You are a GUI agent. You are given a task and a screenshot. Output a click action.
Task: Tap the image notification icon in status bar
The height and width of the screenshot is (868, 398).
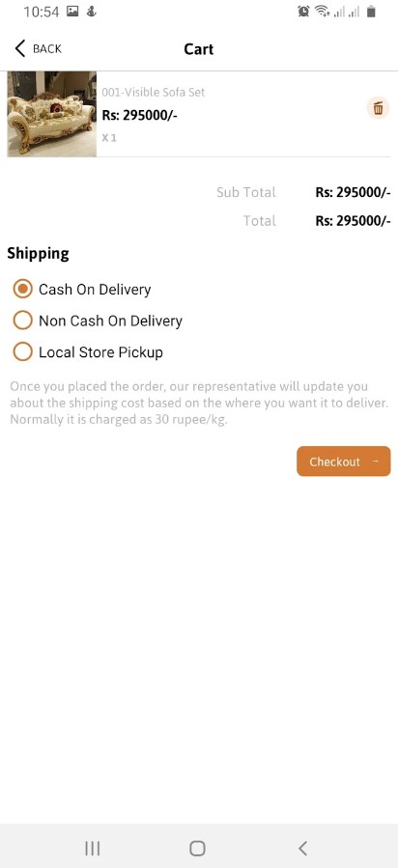(x=72, y=11)
